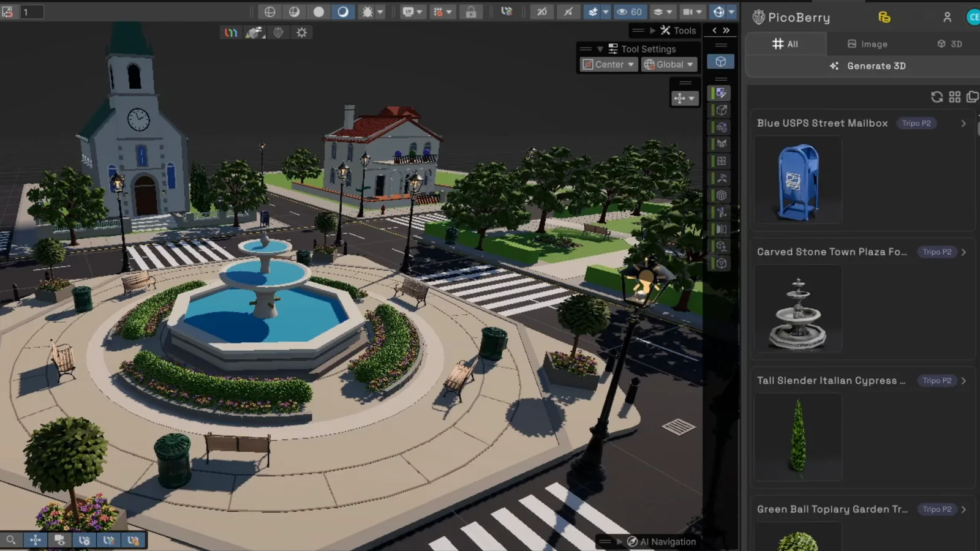Open the Global handle rotation dropdown
Screen dimensions: 980x551
coord(669,64)
